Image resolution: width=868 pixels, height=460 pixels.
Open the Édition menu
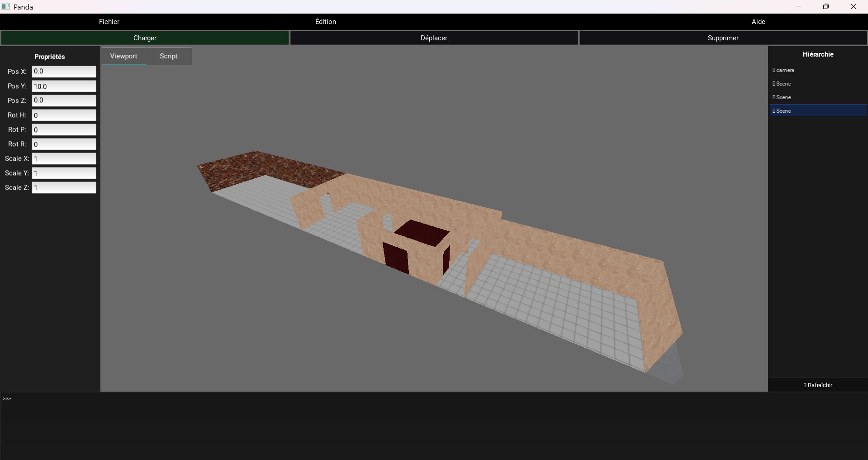tap(325, 22)
